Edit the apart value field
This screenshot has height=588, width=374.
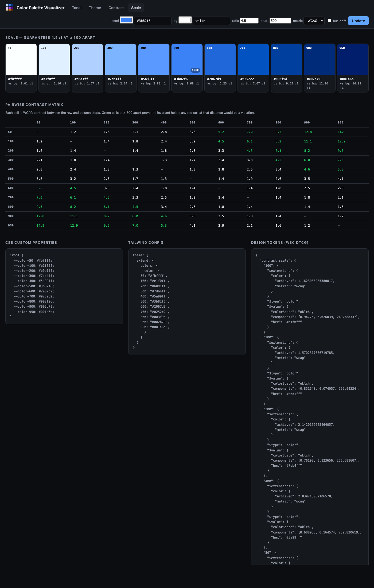pos(280,21)
